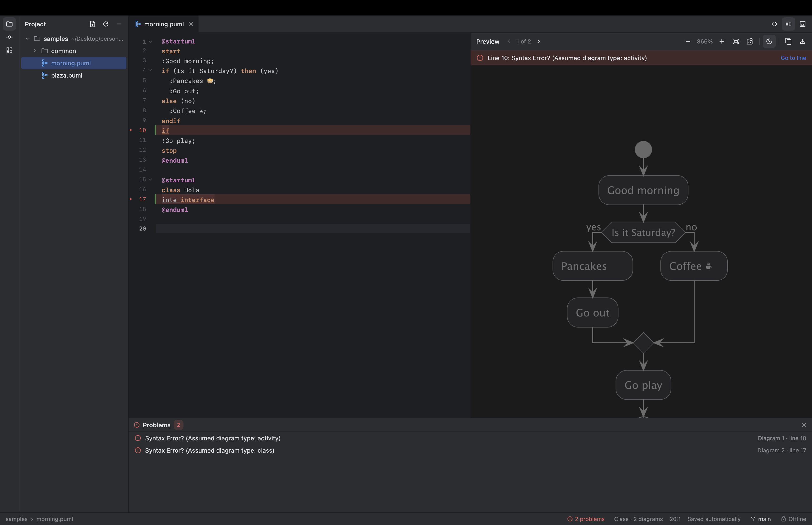This screenshot has height=525, width=812.
Task: Switch to split editor and preview view
Action: tap(788, 24)
